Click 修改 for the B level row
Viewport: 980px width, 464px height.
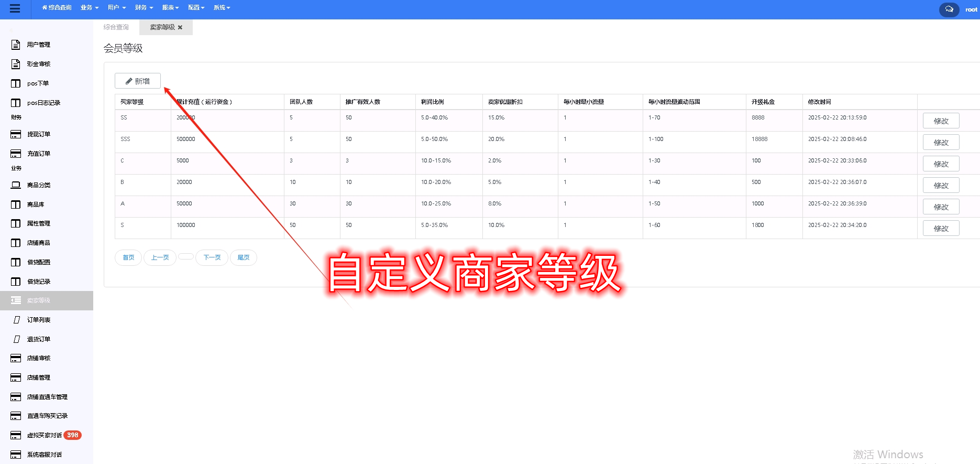(941, 186)
